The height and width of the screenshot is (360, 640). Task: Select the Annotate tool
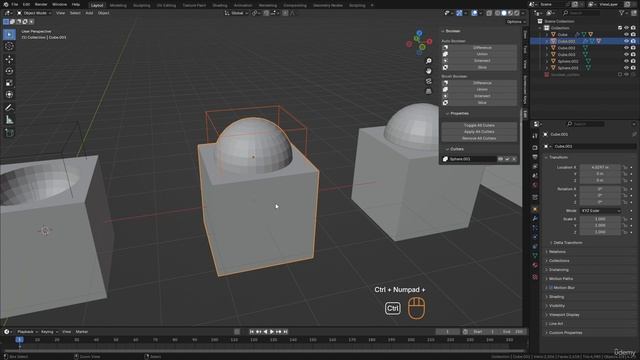point(9,108)
